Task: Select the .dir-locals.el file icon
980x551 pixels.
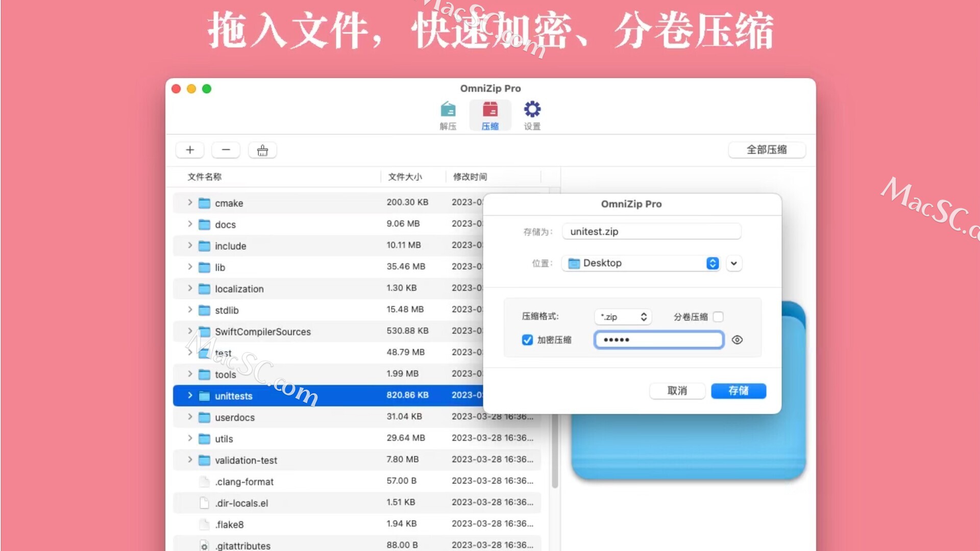Action: click(204, 503)
